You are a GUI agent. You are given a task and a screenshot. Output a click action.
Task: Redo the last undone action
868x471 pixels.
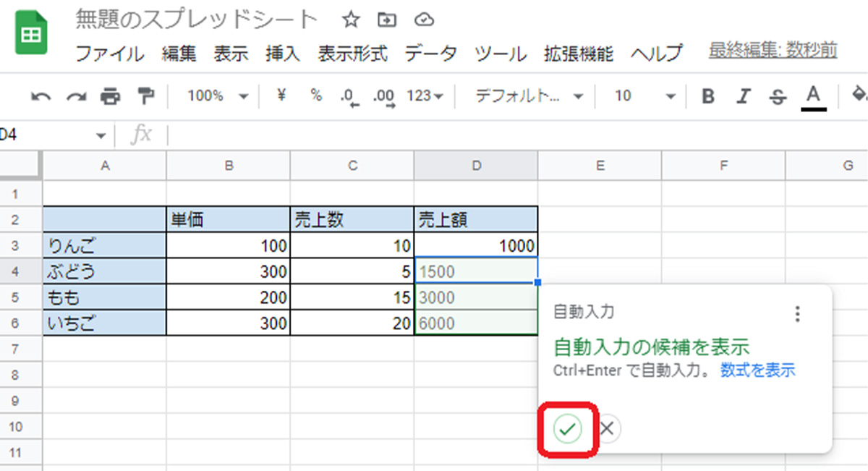[x=76, y=96]
